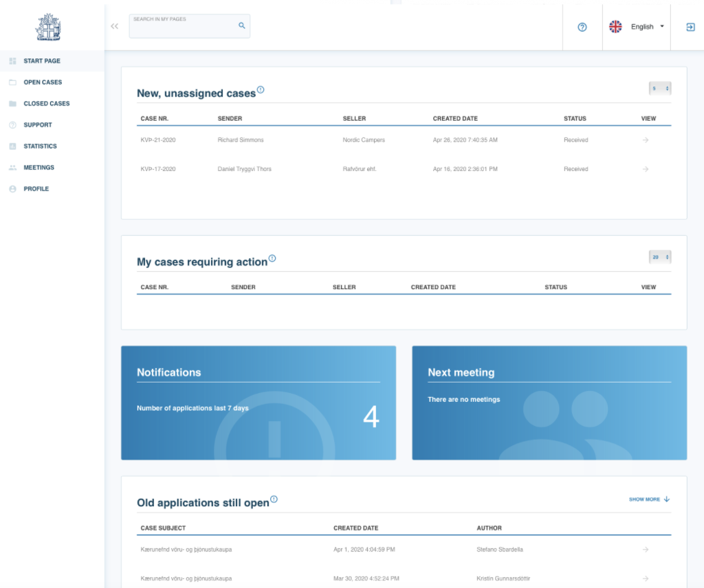The width and height of the screenshot is (704, 588).
Task: Open help question mark icon
Action: click(582, 27)
